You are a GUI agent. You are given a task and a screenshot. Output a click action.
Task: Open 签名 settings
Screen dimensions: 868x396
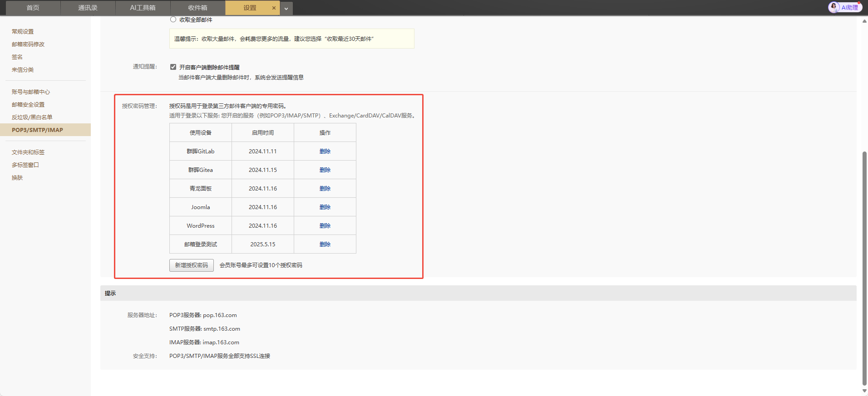17,57
